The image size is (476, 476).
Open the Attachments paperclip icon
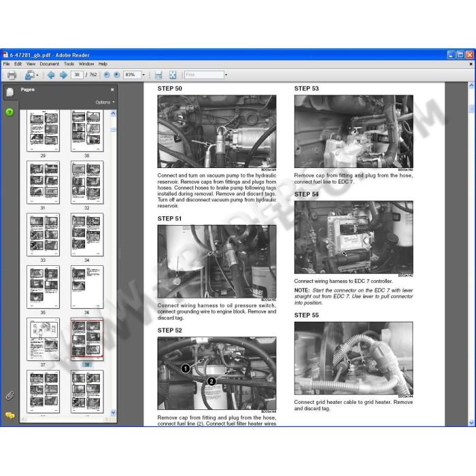click(10, 396)
